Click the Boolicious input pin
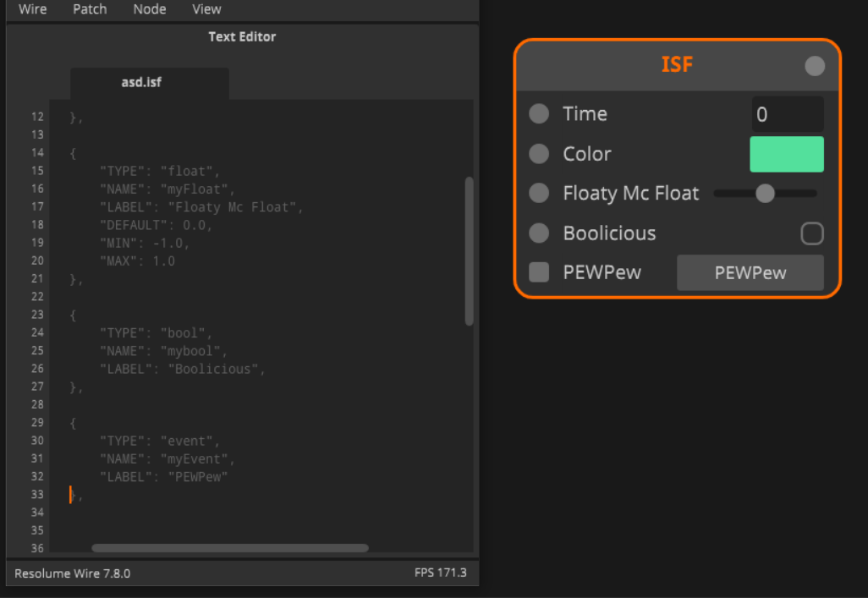Image resolution: width=868 pixels, height=598 pixels. pos(539,233)
